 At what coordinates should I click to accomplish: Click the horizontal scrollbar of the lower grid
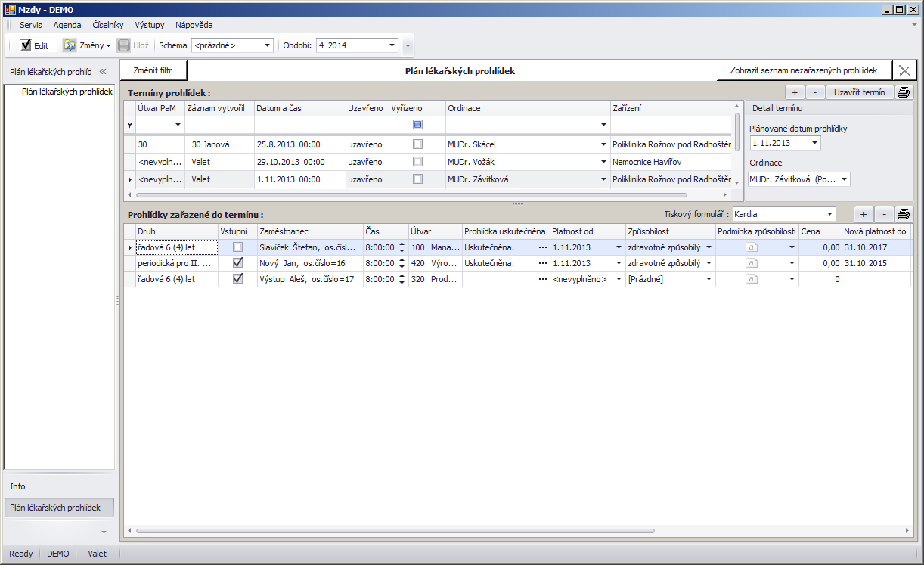pos(393,531)
